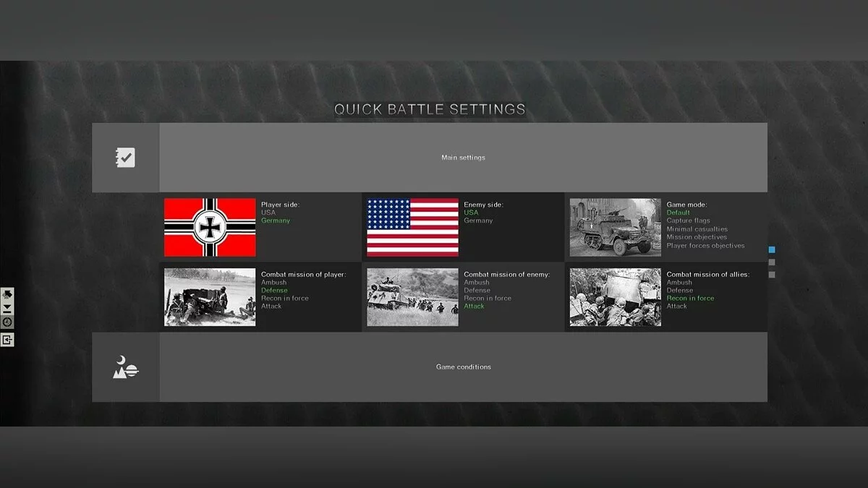
Task: Click the down-arrow icon in left sidebar
Action: point(7,308)
